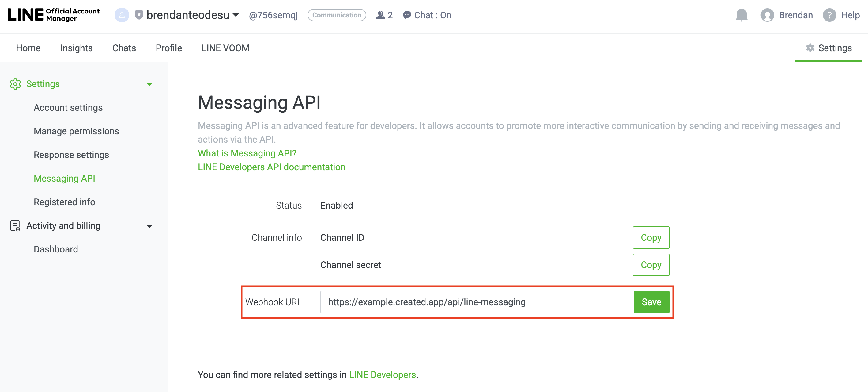Collapse the Activity and billing section
Viewport: 868px width, 392px height.
pyautogui.click(x=149, y=226)
